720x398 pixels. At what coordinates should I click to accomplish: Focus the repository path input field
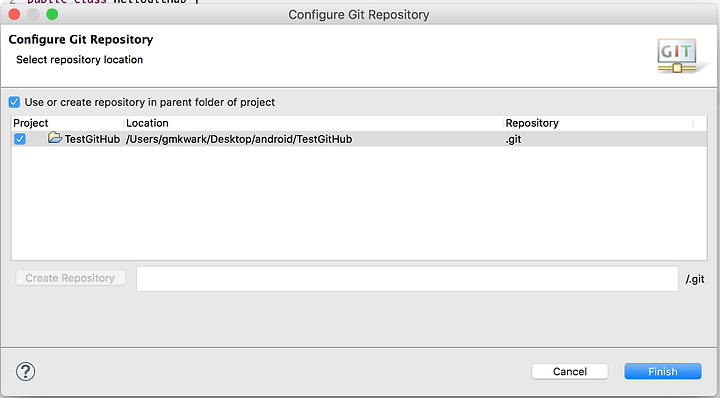coord(407,279)
